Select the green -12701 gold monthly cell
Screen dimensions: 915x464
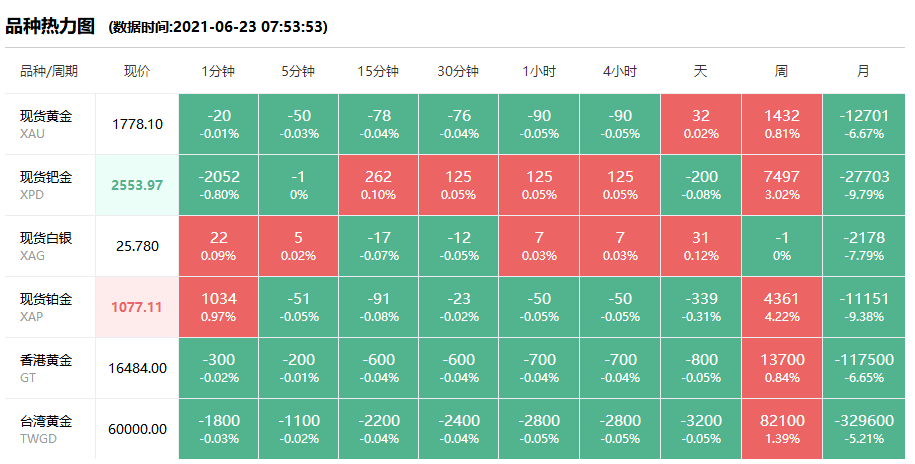tap(864, 124)
